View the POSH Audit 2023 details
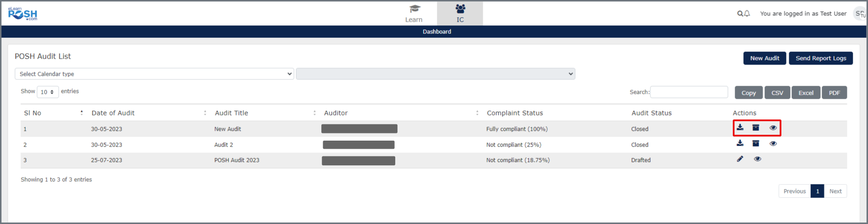868x224 pixels. pos(758,159)
